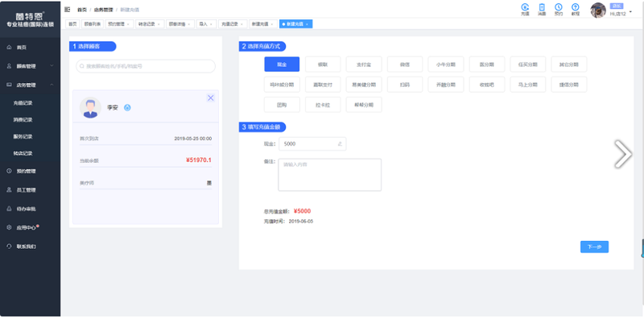Select the 医分期 payment method
This screenshot has width=644, height=319.
coord(487,64)
